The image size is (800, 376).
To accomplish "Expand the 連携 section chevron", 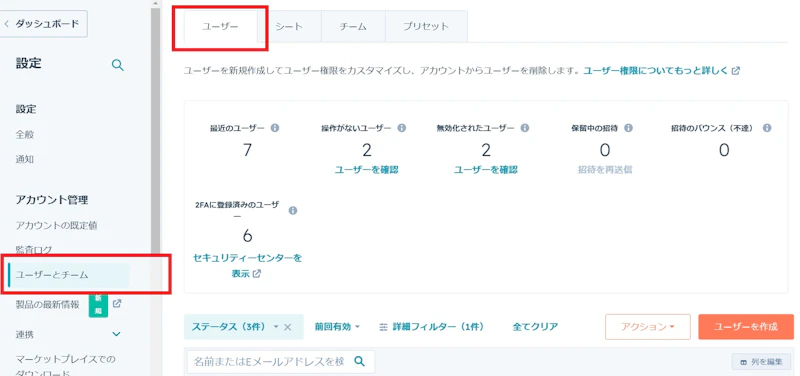I will [x=116, y=335].
